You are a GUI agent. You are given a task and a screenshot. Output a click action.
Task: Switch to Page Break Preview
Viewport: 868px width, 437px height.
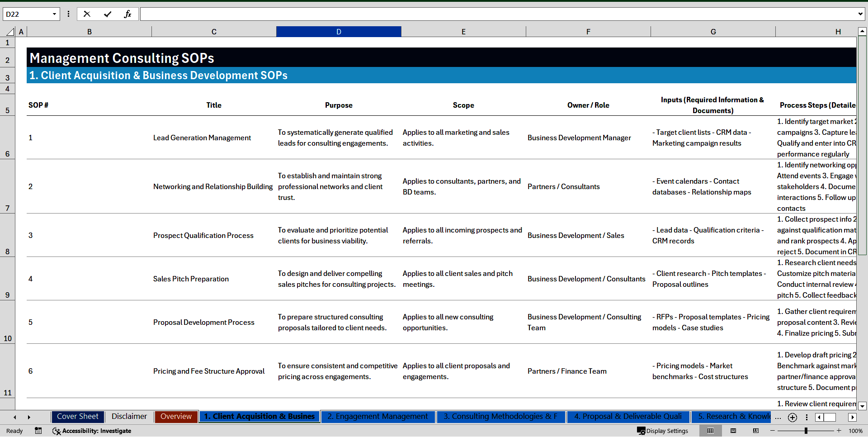[x=756, y=431]
